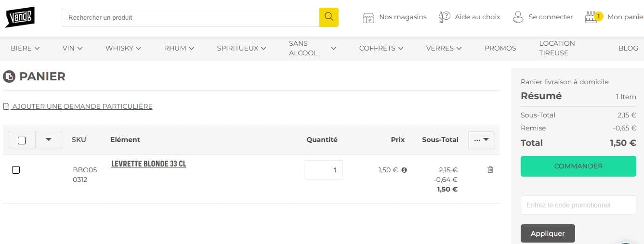The height and width of the screenshot is (244, 644).
Task: Tick the select-all checkbox in header
Action: 22,140
